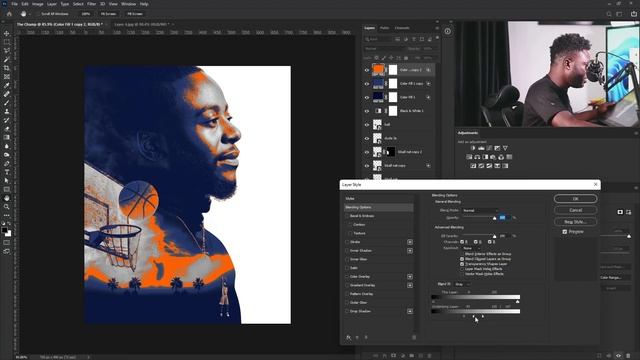
Task: Click blending badge on Color Fill 1 copy layer
Action: click(428, 84)
